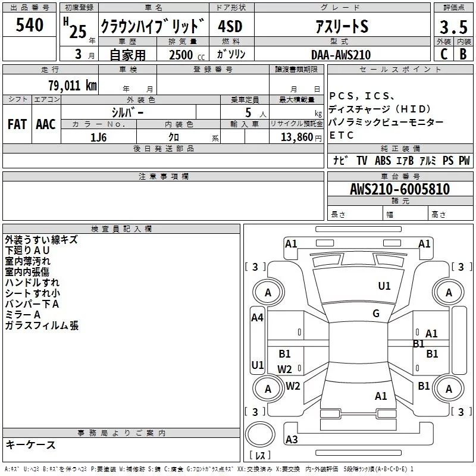476x476 pixels.
Task: Select inspector note シートすれ小
Action: point(33,293)
